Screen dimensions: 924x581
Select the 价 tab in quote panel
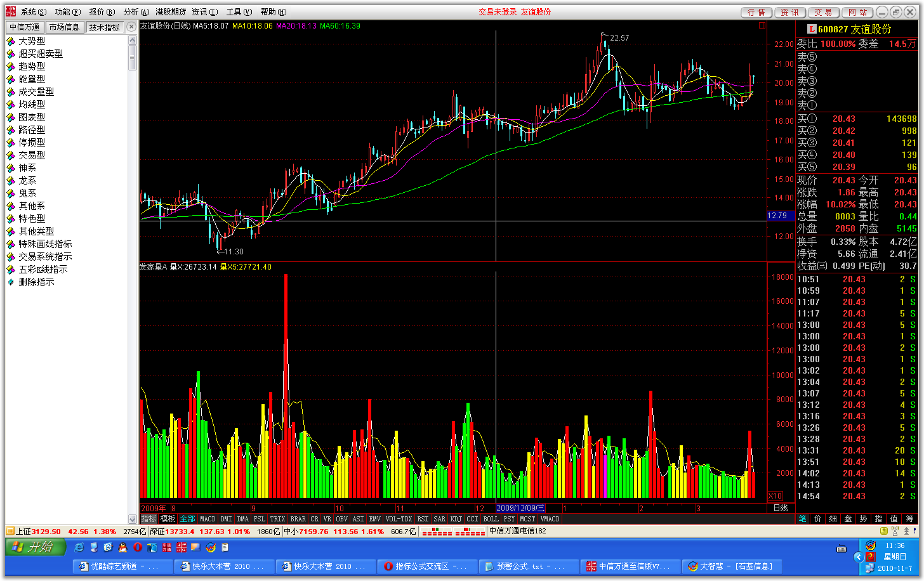pyautogui.click(x=818, y=519)
